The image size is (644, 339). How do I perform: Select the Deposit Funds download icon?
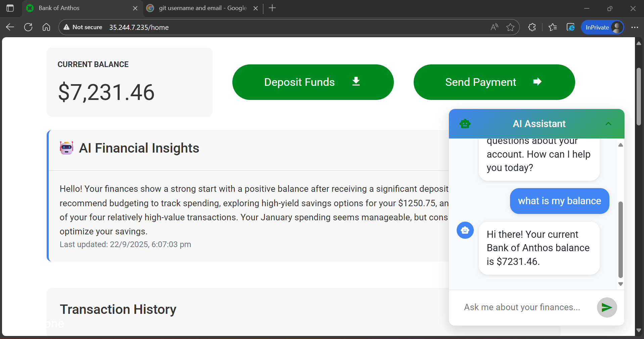coord(356,81)
